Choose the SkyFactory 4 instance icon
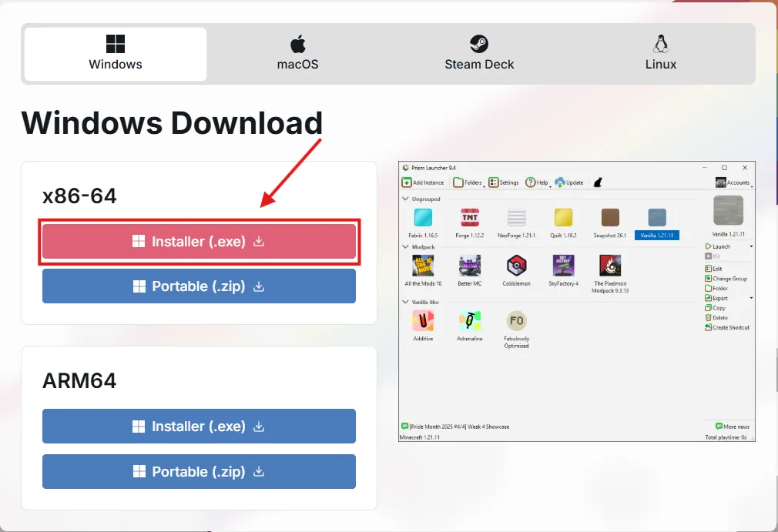Viewport: 778px width, 532px height. tap(563, 266)
